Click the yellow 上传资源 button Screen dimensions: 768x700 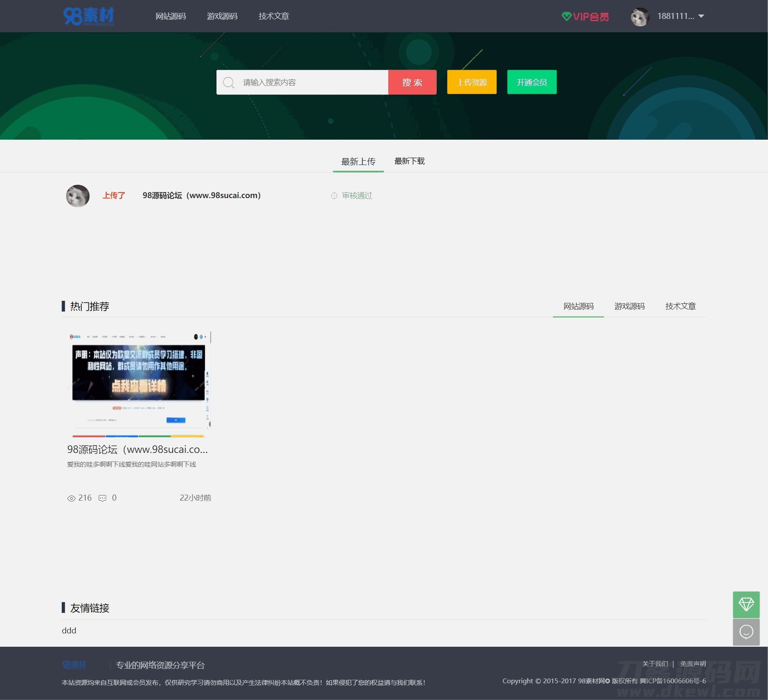[x=472, y=82]
